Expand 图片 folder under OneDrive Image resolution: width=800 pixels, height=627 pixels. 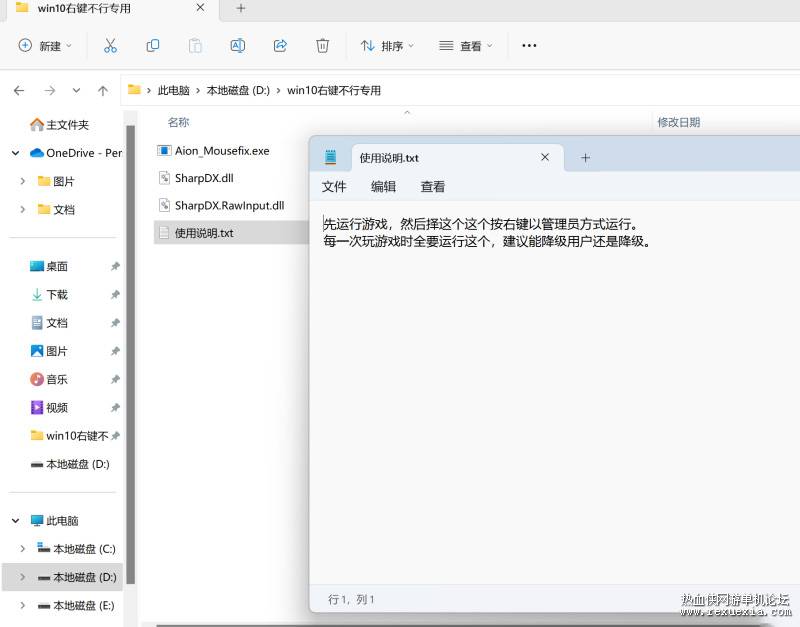tap(22, 181)
